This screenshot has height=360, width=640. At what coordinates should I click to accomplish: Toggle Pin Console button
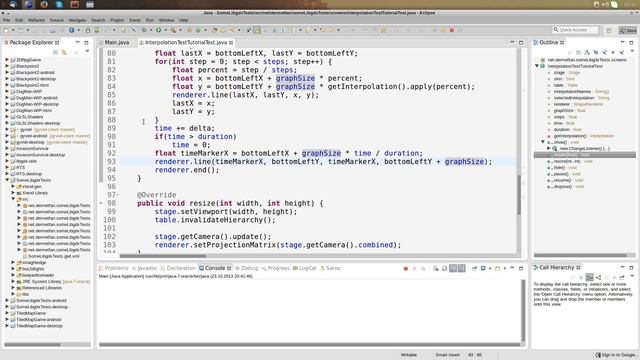tap(474, 268)
